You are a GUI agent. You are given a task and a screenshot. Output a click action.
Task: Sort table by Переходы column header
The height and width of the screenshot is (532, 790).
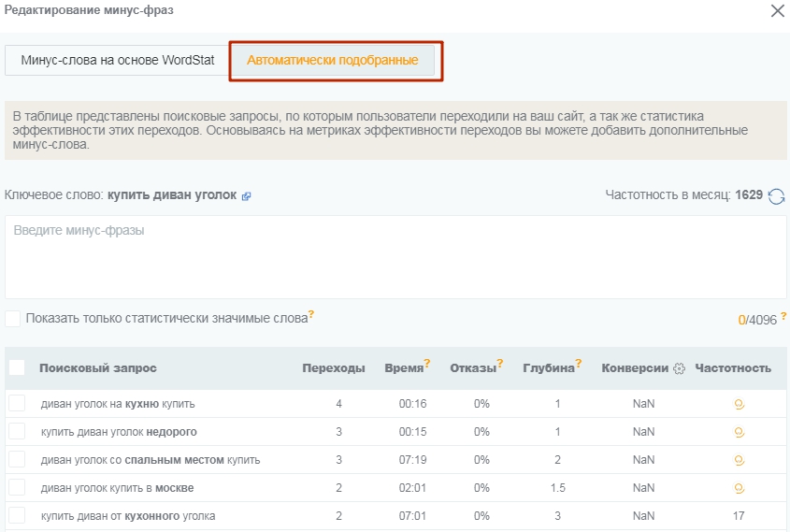333,368
